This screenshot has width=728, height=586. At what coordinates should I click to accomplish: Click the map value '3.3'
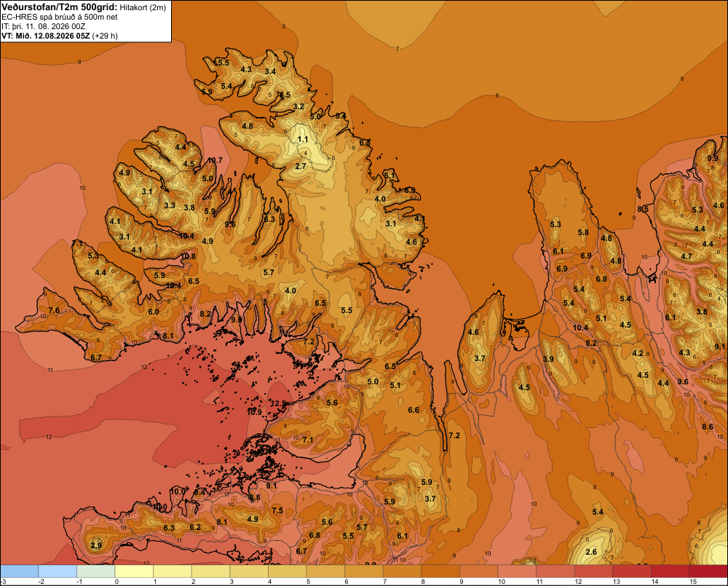coord(170,205)
